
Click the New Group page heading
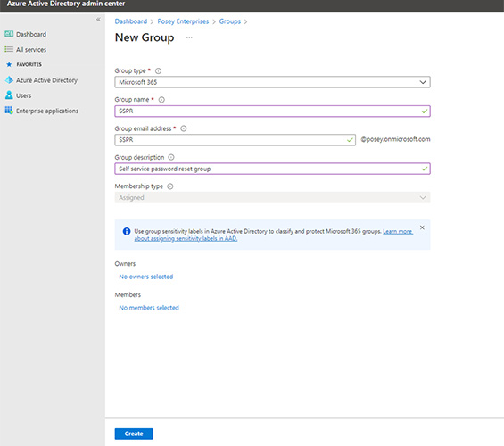pos(145,37)
